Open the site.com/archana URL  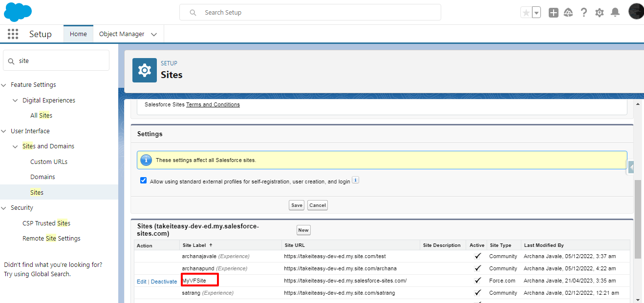tap(340, 268)
